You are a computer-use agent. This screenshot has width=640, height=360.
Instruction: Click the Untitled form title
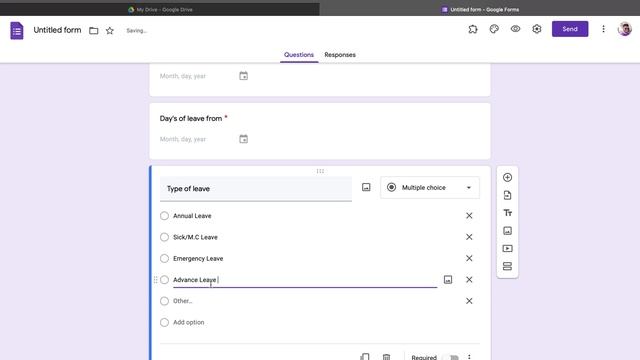(57, 30)
